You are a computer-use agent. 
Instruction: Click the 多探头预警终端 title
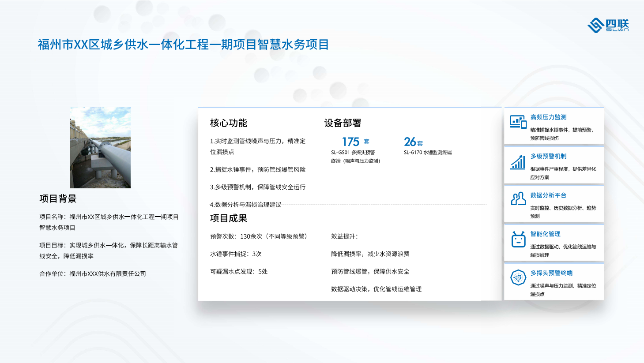click(x=551, y=273)
